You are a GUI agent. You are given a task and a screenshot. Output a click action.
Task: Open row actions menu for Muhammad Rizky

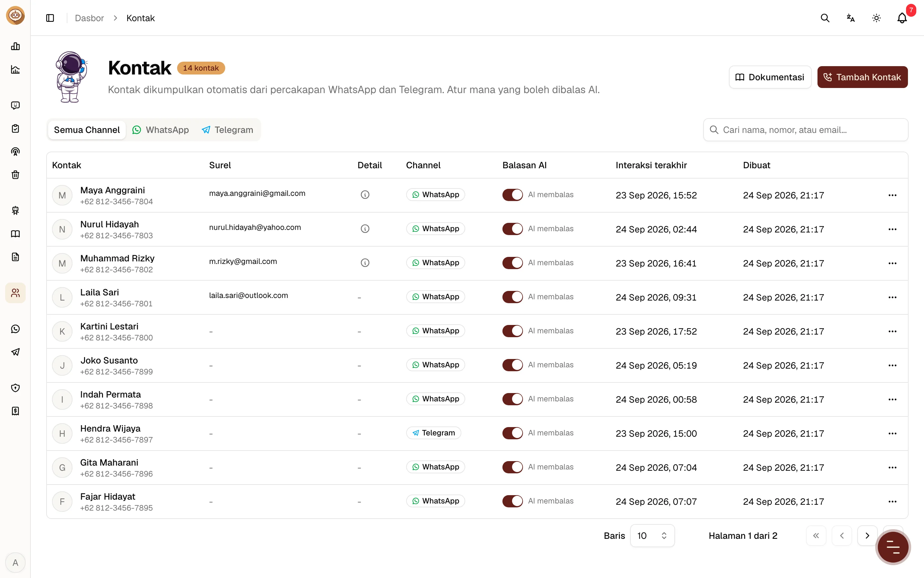click(892, 263)
